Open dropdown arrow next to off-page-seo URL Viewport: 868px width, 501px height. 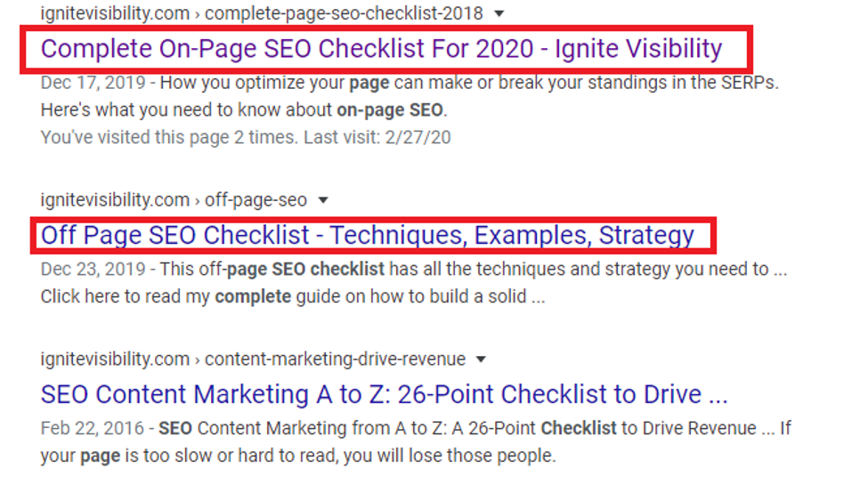[x=323, y=200]
